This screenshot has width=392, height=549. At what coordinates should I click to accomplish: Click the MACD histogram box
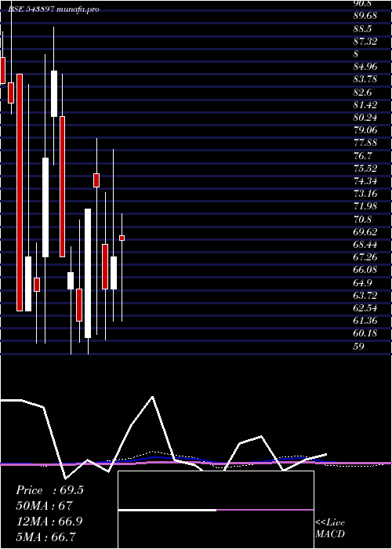coord(216,510)
